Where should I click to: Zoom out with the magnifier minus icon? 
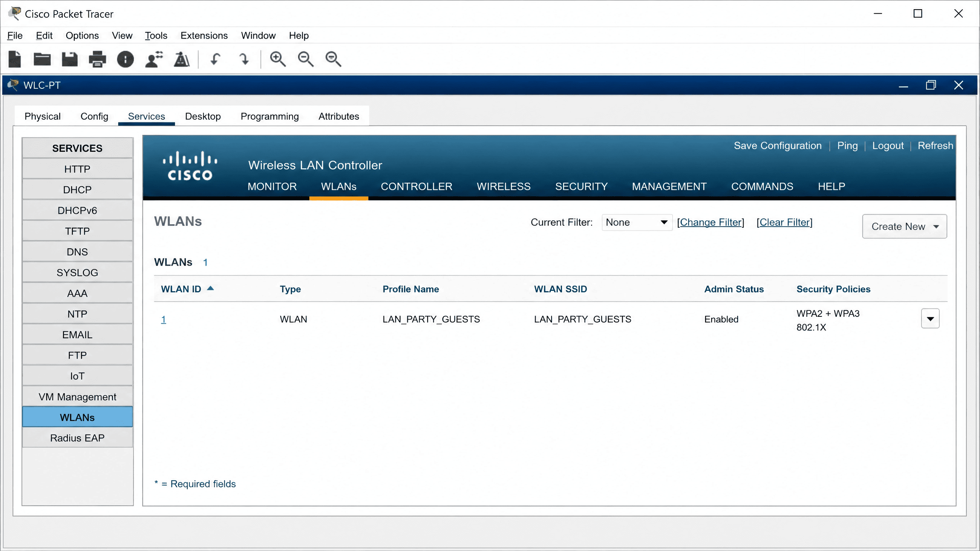(305, 59)
